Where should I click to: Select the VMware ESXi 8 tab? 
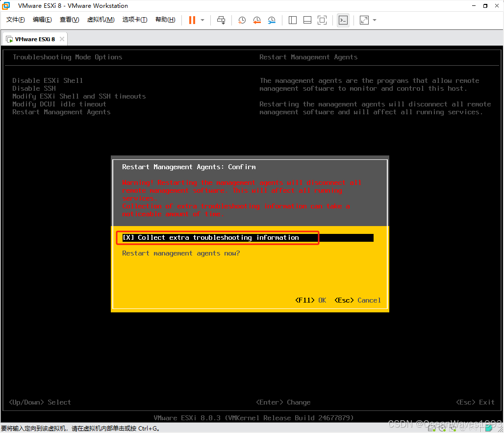click(x=35, y=39)
